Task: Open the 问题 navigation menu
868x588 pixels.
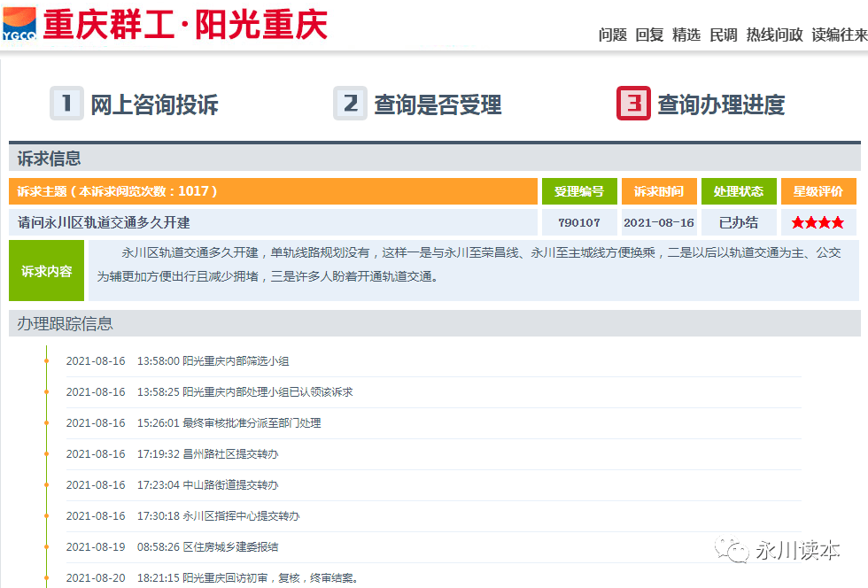Action: 612,35
